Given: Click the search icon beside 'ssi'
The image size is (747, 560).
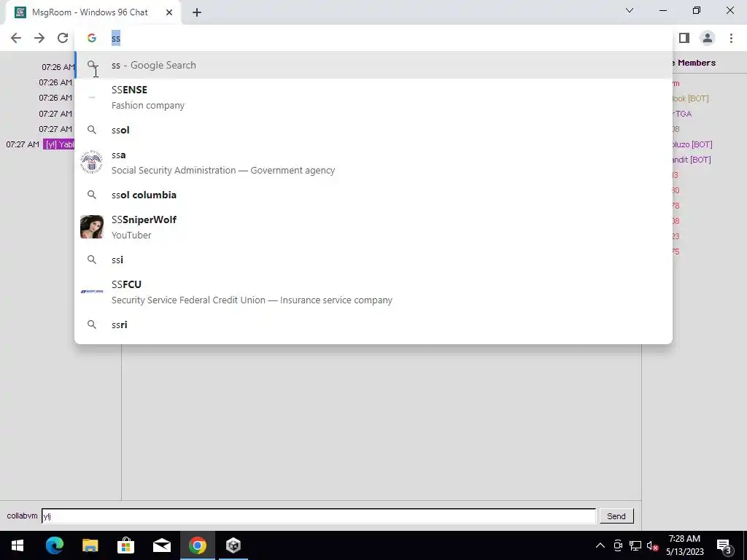Looking at the screenshot, I should point(91,260).
